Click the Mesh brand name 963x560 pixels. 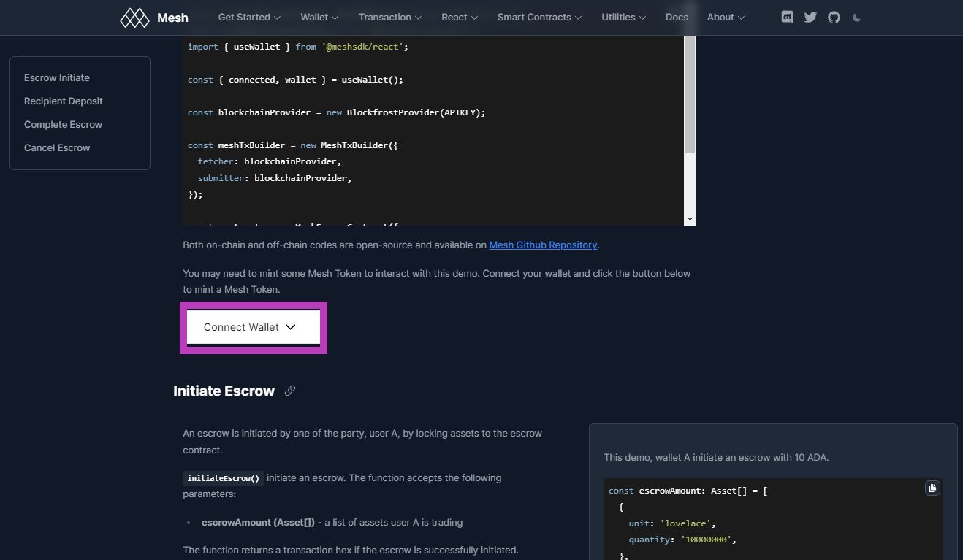(x=172, y=18)
